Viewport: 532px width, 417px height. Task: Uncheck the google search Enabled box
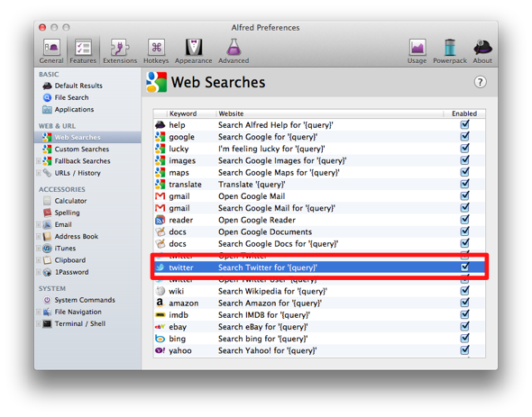coord(464,137)
